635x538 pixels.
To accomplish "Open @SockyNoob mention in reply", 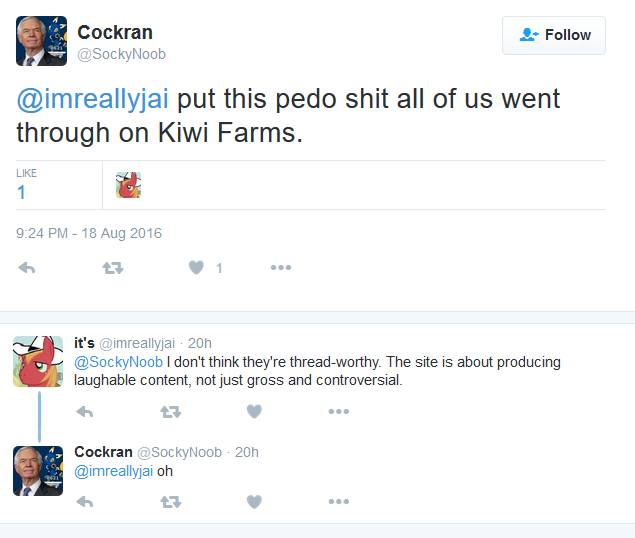I will click(x=118, y=362).
